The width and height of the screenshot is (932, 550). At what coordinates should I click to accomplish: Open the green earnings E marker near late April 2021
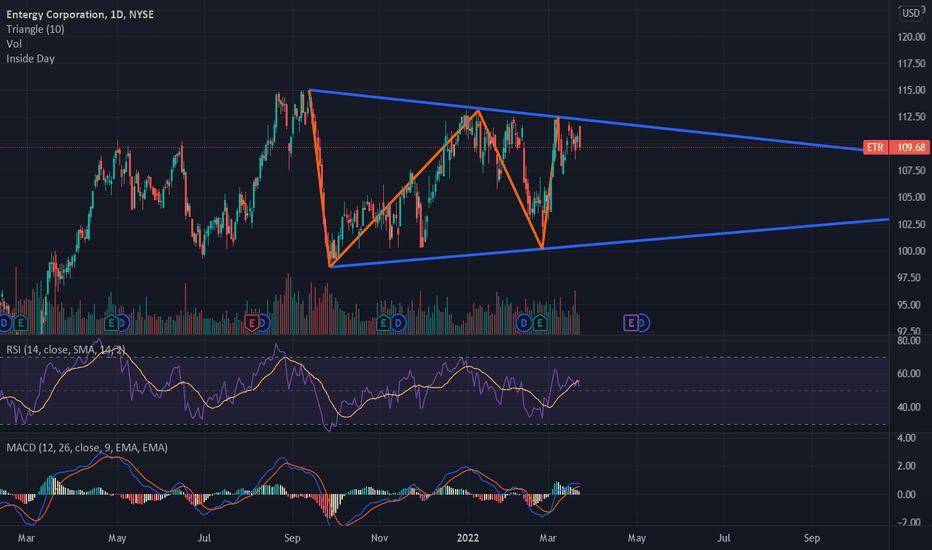[111, 323]
